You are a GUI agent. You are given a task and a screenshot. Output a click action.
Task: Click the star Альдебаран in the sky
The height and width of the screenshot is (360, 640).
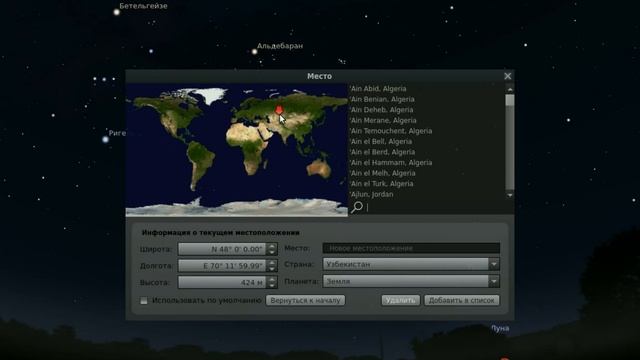point(255,52)
